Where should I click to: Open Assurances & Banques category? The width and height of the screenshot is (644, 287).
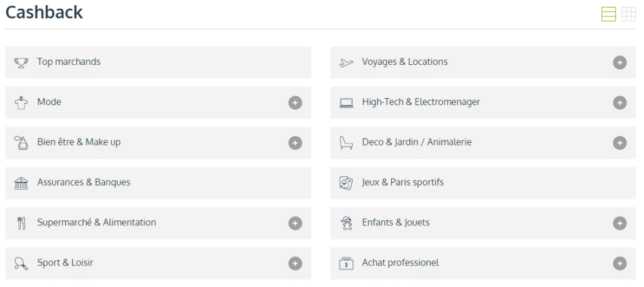158,183
